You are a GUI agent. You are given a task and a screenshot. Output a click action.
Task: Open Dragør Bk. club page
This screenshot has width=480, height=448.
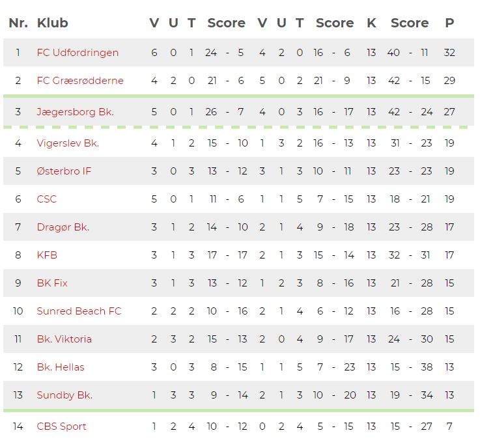(63, 227)
